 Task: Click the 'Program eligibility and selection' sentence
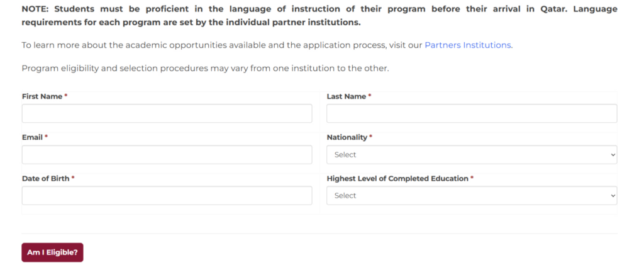pos(205,68)
